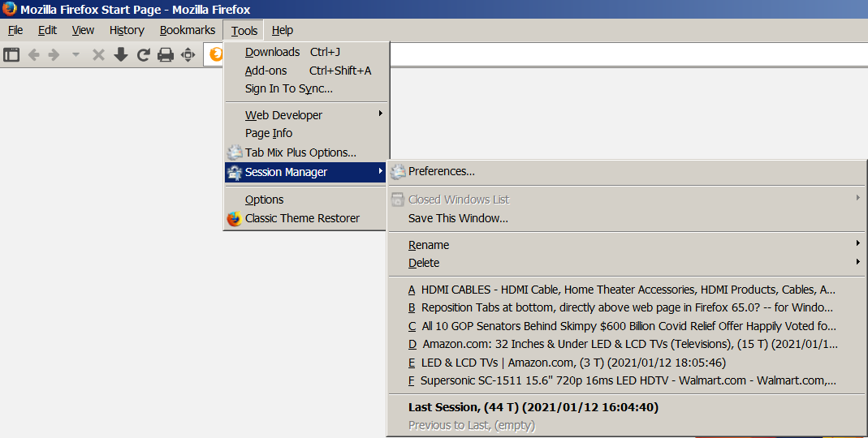
Task: Load session F Supersonic SC-1511
Action: [627, 380]
